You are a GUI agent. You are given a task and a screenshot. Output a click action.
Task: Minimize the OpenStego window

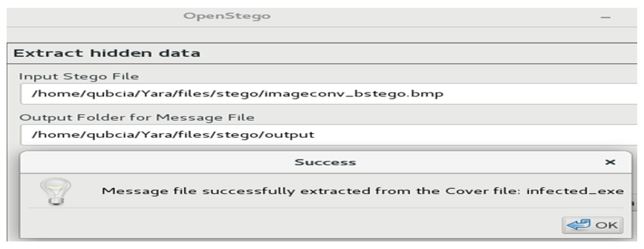(x=605, y=17)
